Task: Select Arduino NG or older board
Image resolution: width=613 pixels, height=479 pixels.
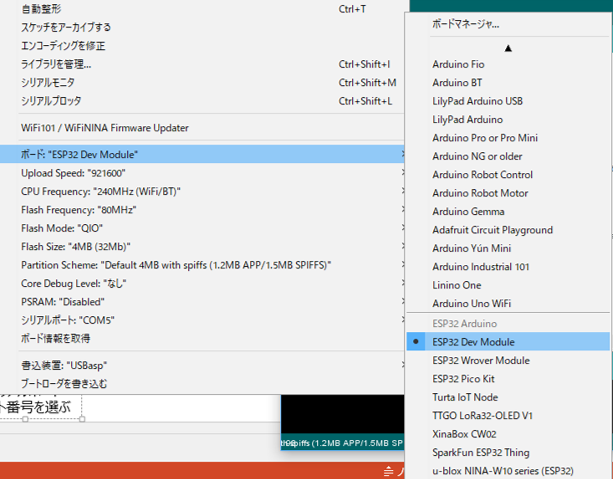Action: [508, 156]
